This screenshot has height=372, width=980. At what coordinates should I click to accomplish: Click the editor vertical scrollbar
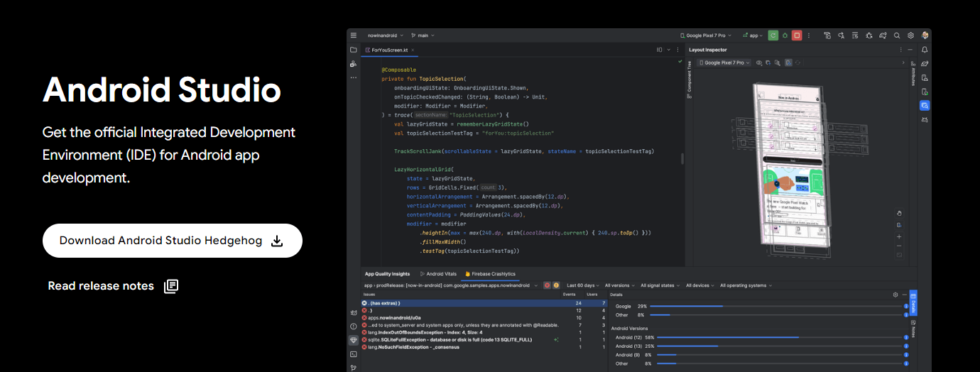(x=682, y=158)
